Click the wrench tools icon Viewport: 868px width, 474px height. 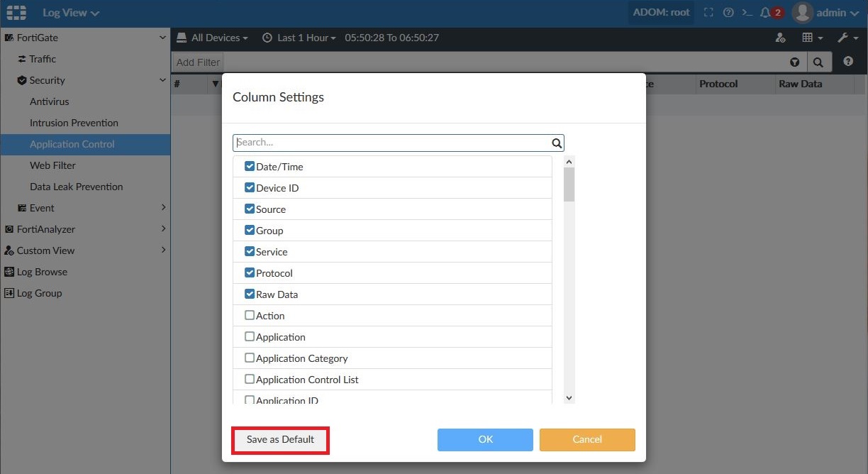pos(845,37)
